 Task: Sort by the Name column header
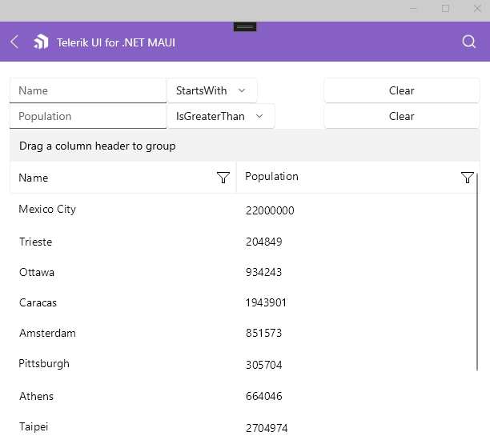(x=34, y=178)
